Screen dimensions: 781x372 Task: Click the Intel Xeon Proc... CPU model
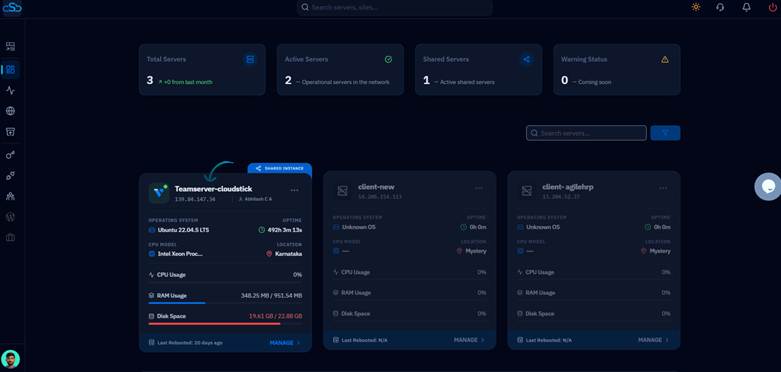click(x=180, y=253)
